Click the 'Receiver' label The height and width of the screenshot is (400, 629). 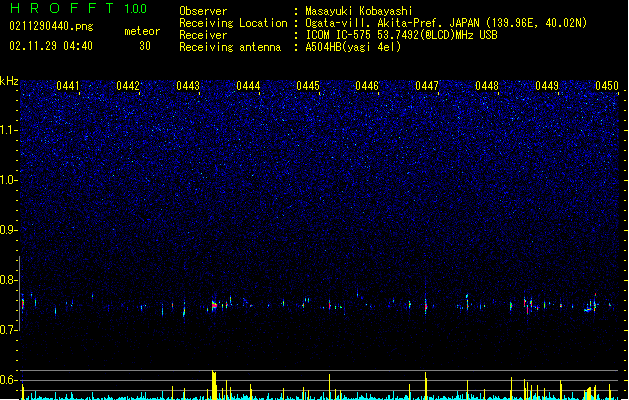point(203,35)
